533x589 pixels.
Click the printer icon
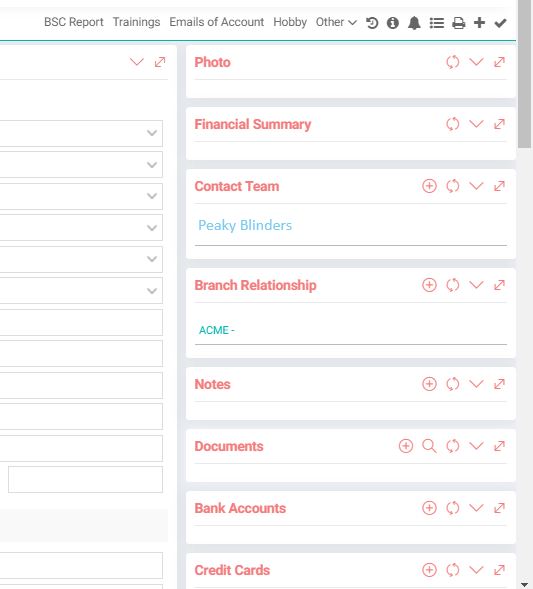pos(458,23)
